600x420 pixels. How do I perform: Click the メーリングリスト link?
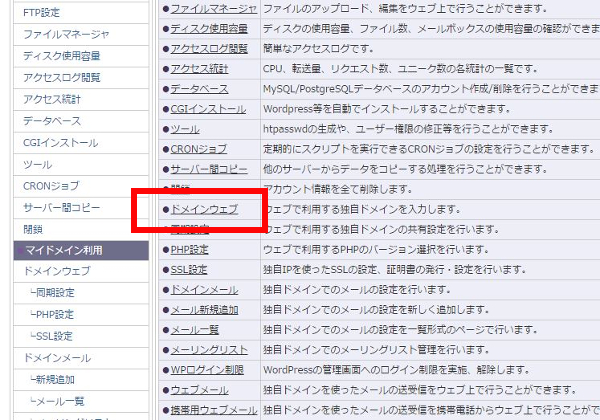pyautogui.click(x=208, y=349)
